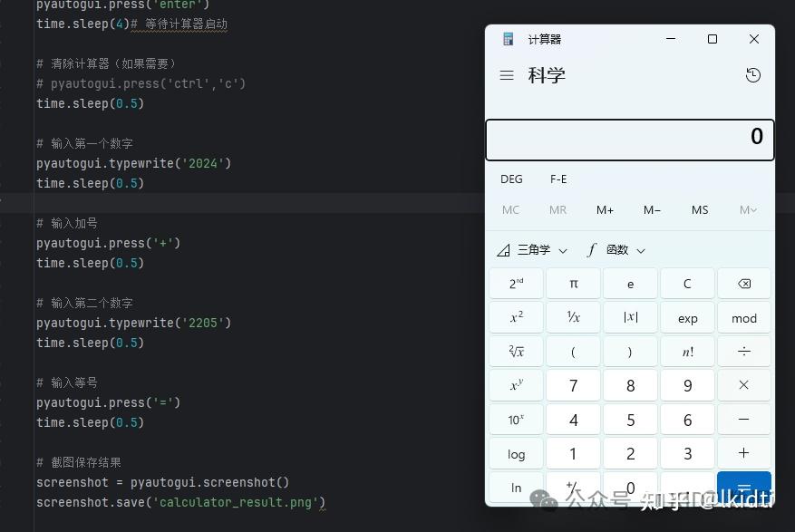The image size is (795, 532).
Task: Toggle between DEG and RAD angle mode
Action: coord(510,179)
